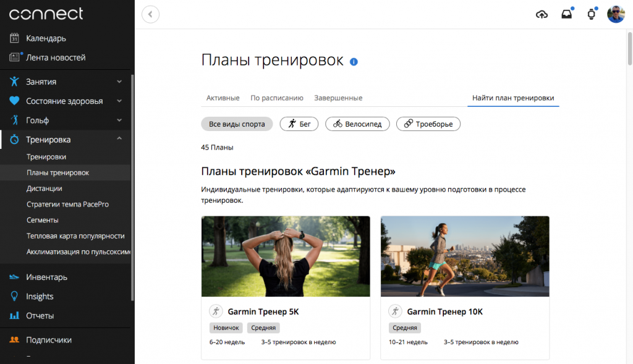Select the Бег sport filter
This screenshot has width=633, height=364.
[x=299, y=124]
